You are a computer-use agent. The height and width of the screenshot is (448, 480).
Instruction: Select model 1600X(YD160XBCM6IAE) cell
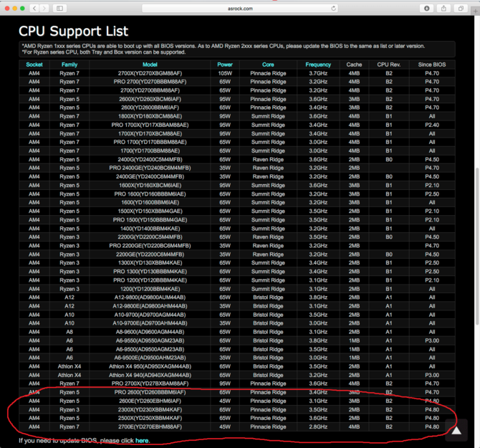pos(150,185)
